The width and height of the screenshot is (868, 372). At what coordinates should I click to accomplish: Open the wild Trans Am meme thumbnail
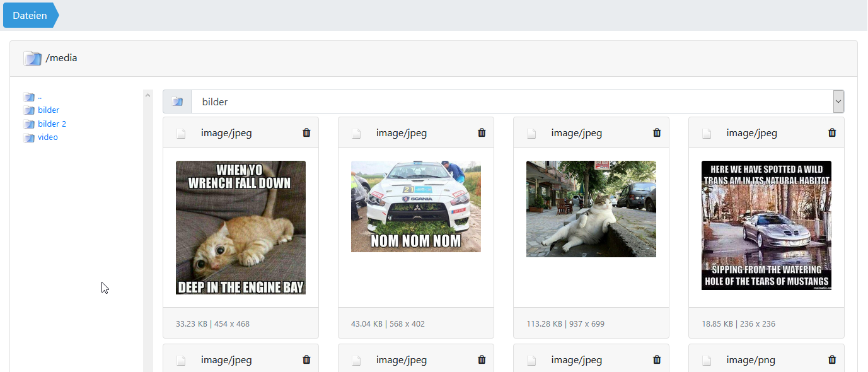click(x=767, y=225)
